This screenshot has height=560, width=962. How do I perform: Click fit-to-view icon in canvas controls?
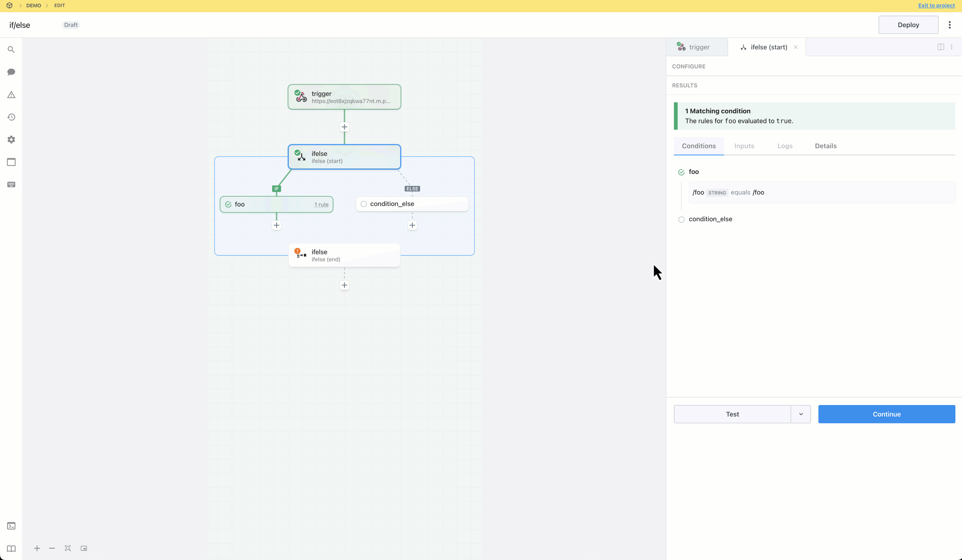[68, 549]
